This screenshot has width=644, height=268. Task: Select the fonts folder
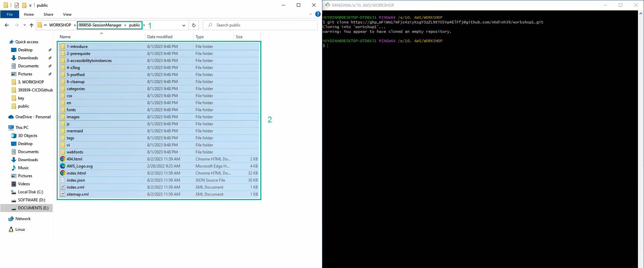point(159,110)
